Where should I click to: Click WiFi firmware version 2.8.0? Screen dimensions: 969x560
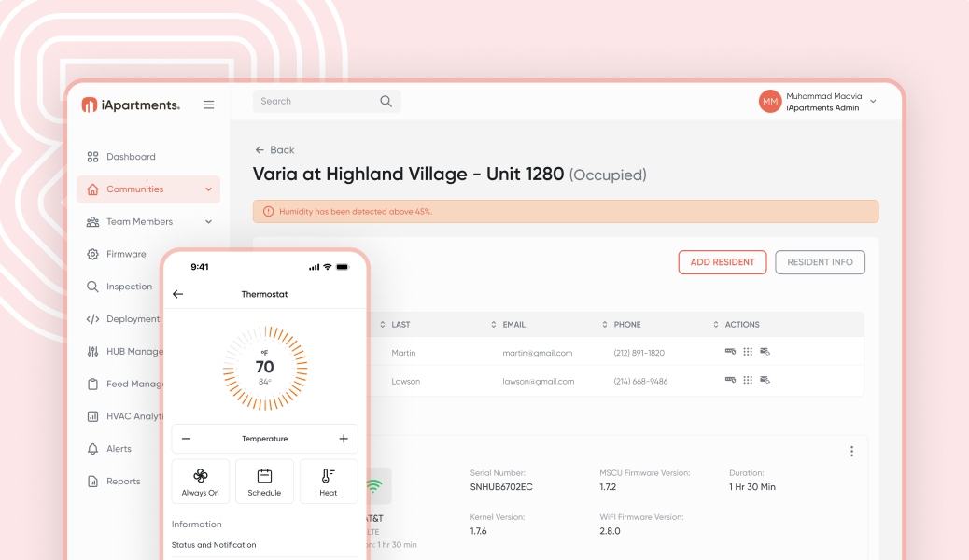coord(610,531)
